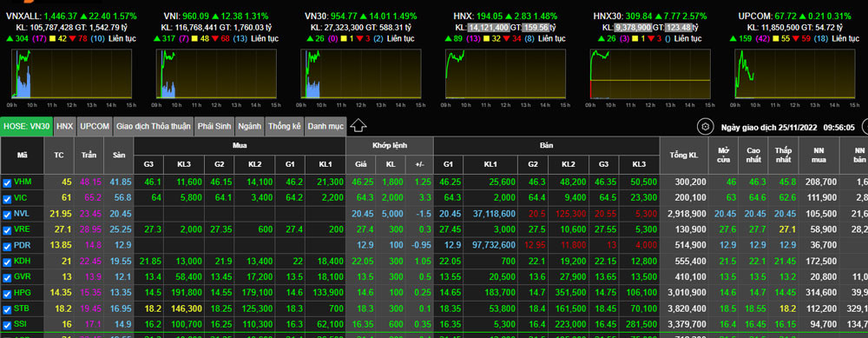Click the TC column header
This screenshot has width=868, height=338.
(59, 156)
